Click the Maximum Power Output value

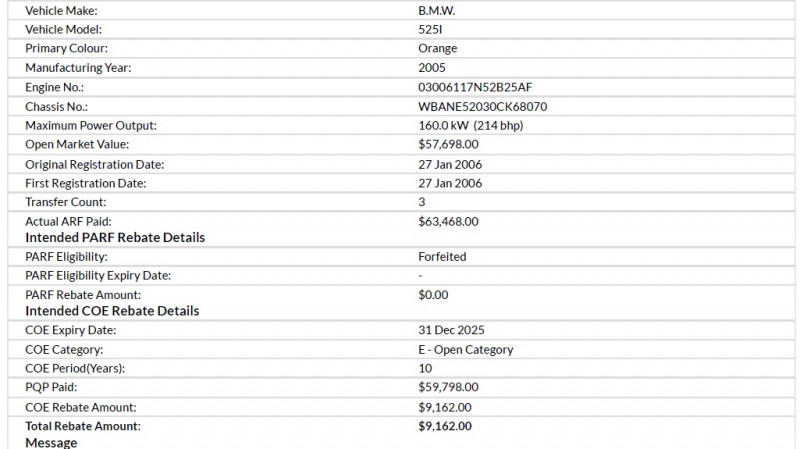(x=470, y=126)
